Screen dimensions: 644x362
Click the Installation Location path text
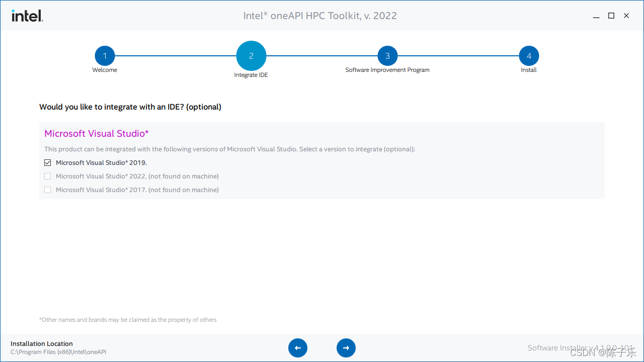(x=58, y=352)
